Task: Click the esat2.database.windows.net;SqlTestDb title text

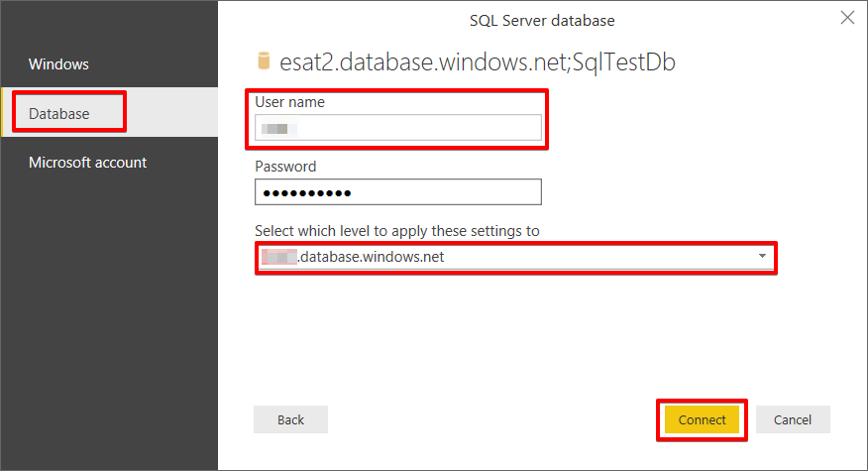Action: 478,61
